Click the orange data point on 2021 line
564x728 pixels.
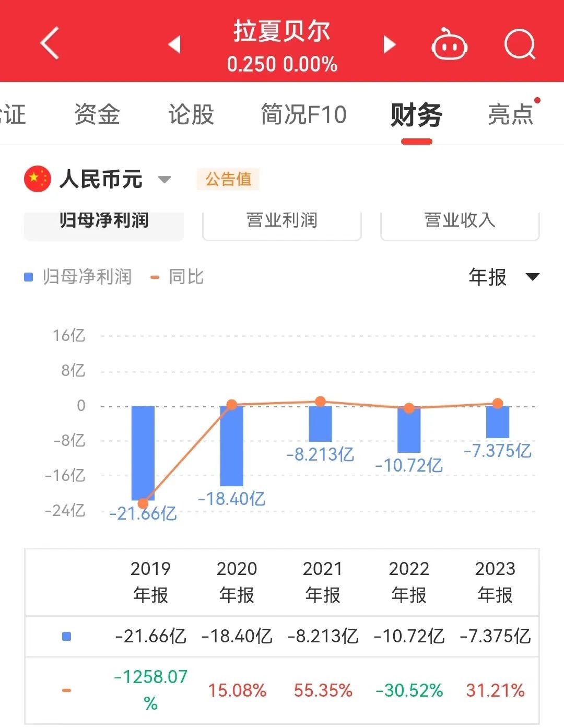point(321,402)
